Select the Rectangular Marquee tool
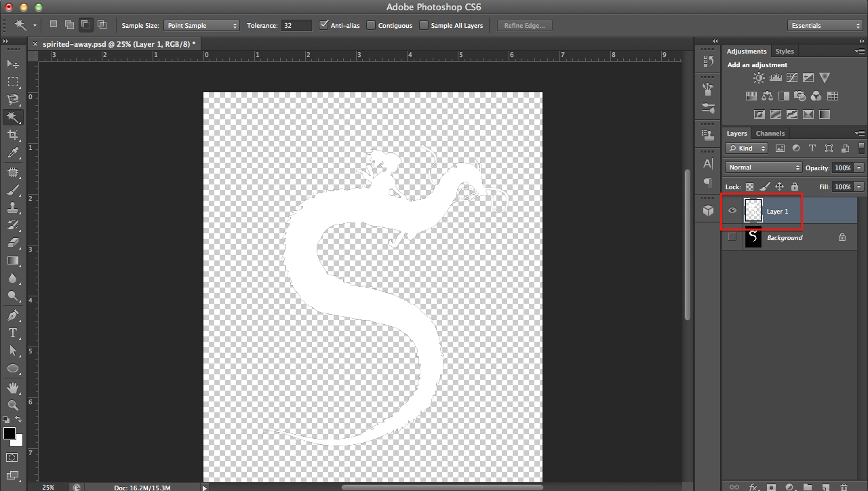Screen dimensions: 868x491 13,81
